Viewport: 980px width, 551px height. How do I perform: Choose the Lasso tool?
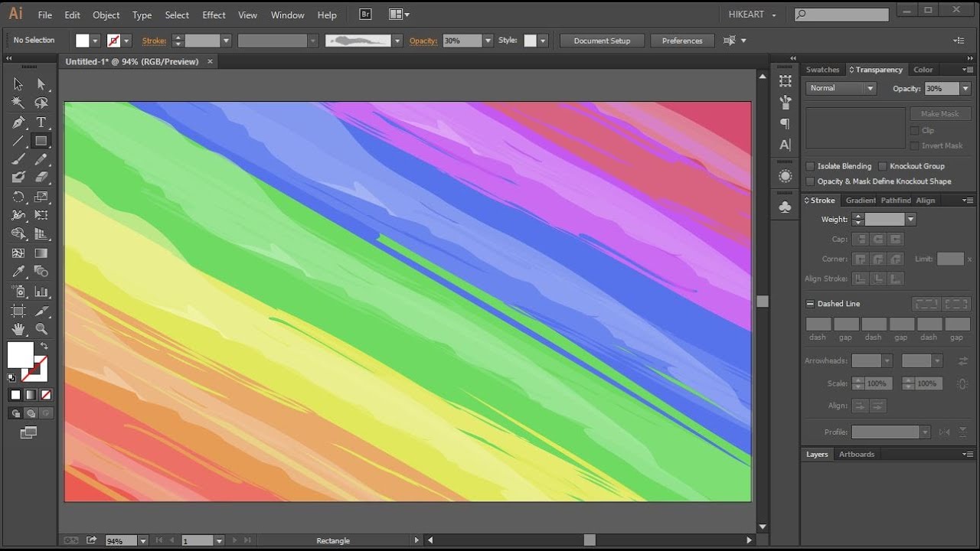pos(41,103)
